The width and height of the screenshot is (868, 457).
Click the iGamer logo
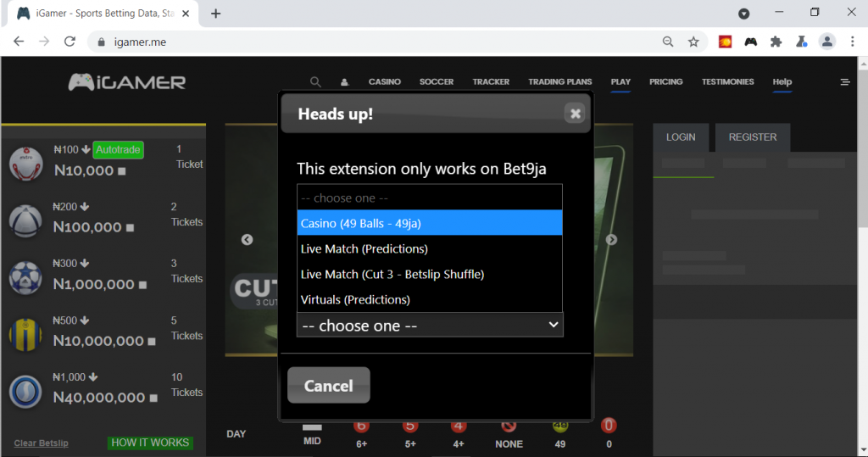click(x=127, y=82)
